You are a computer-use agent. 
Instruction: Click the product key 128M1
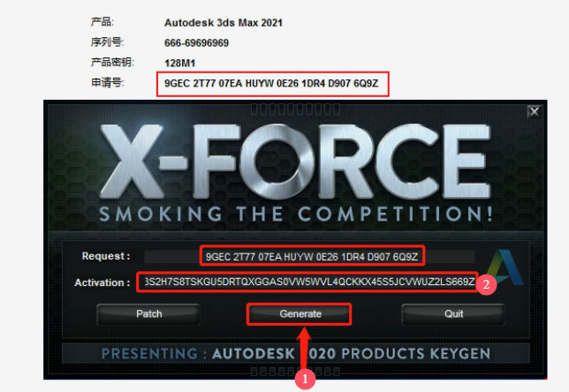179,64
